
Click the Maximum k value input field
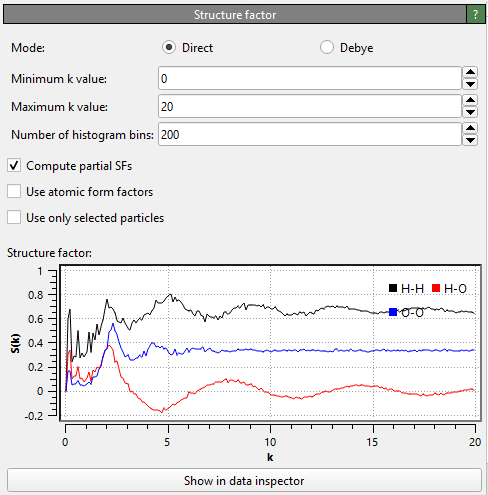310,106
